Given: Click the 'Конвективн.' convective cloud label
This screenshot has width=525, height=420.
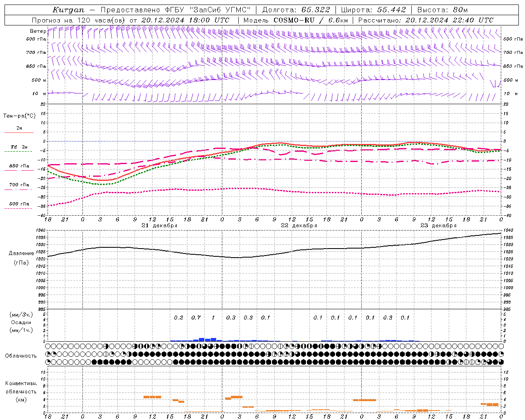Looking at the screenshot, I should pyautogui.click(x=21, y=383).
